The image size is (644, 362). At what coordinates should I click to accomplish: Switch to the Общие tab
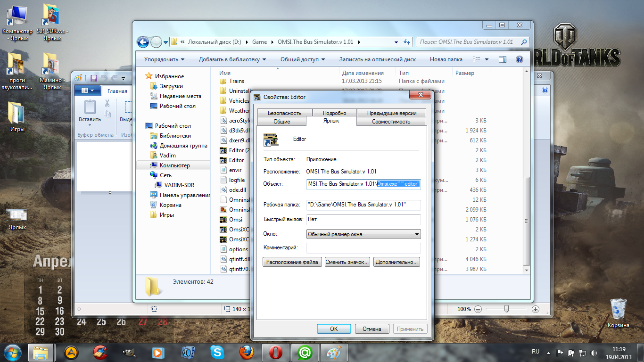point(282,122)
